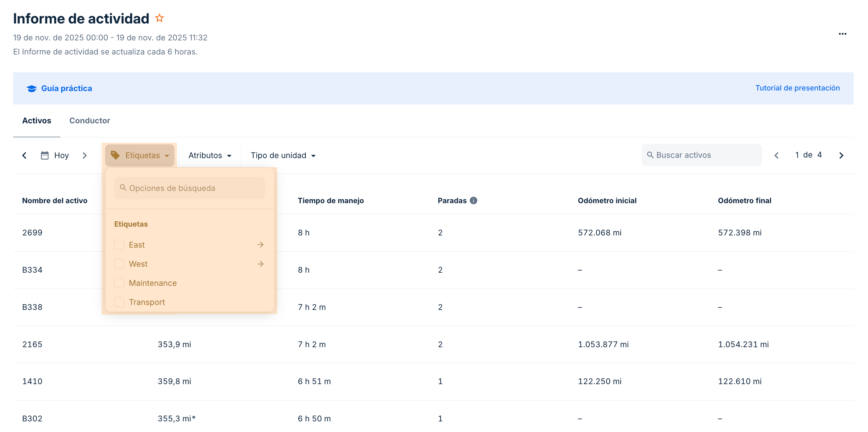Check the Maintenance tag checkbox
This screenshot has width=868, height=432.
tap(119, 283)
